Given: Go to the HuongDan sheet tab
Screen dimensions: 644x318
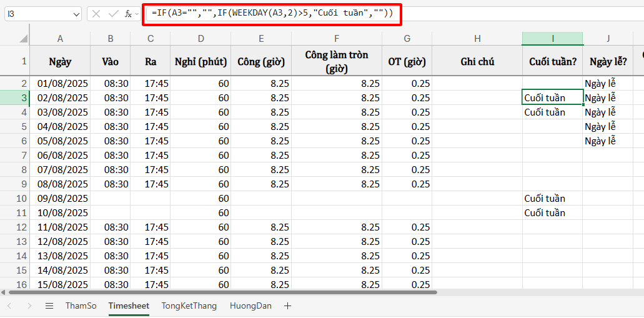Looking at the screenshot, I should pyautogui.click(x=250, y=306).
